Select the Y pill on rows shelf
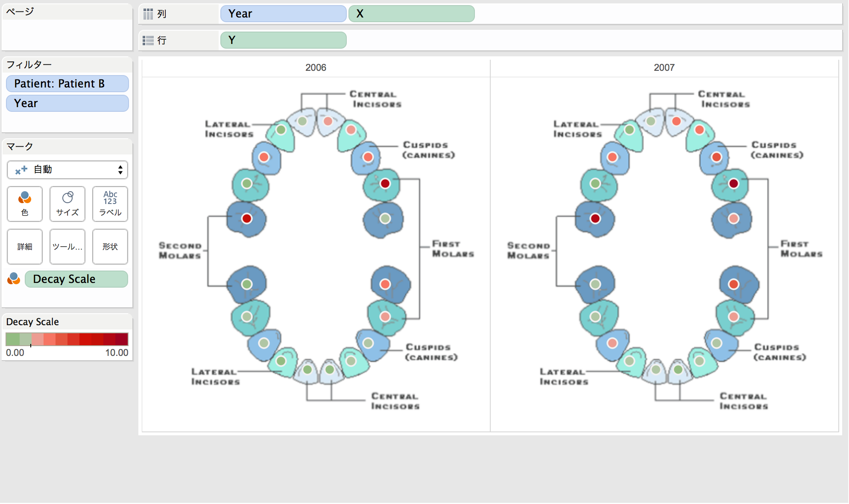The width and height of the screenshot is (849, 504). (283, 40)
